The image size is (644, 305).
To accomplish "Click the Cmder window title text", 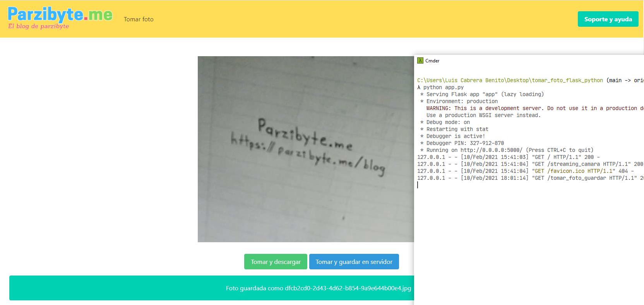I will click(x=432, y=60).
